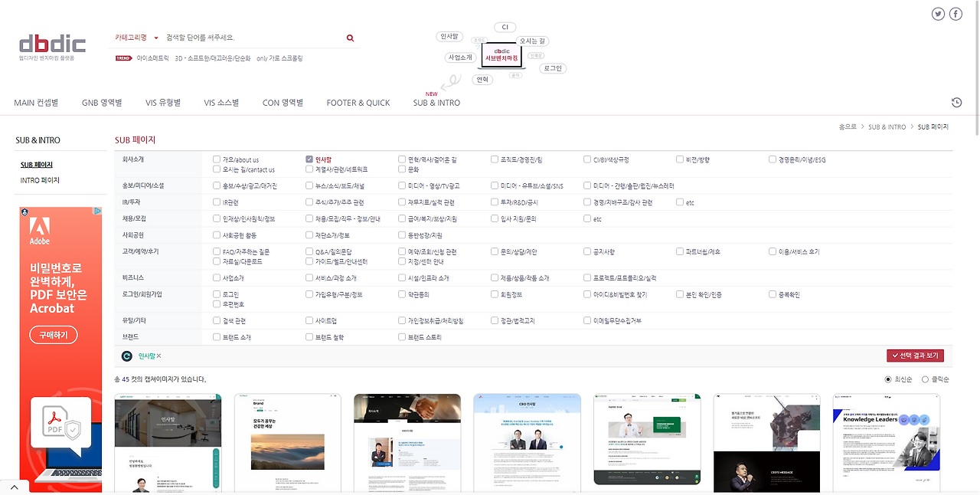Click the 선택 결과 보기 button
980x495 pixels.
(x=916, y=356)
